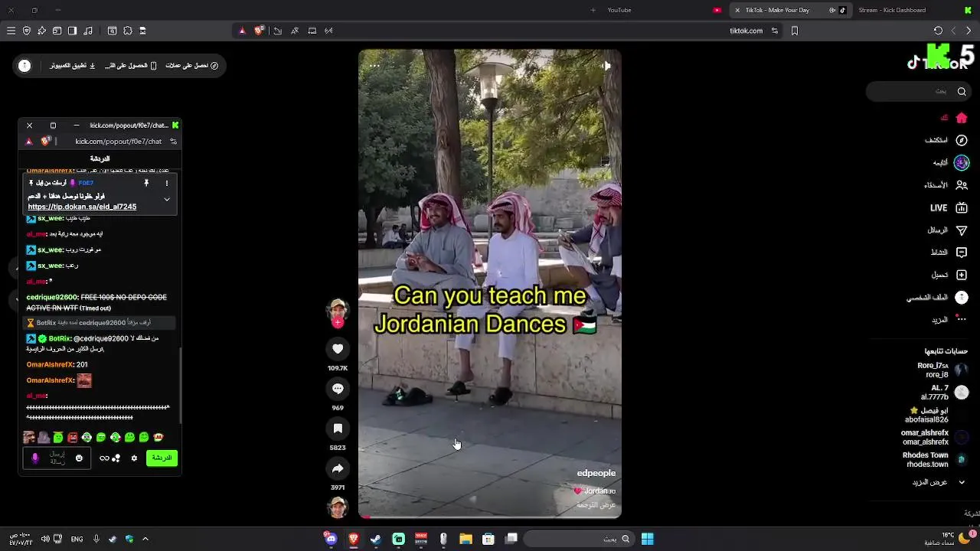Screen dimensions: 980x551
Task: Open the More three-dots item in TikTok sidebar
Action: 949,319
